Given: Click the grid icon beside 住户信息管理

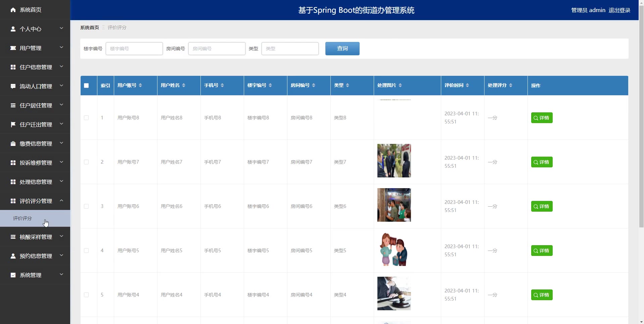Looking at the screenshot, I should coord(13,67).
